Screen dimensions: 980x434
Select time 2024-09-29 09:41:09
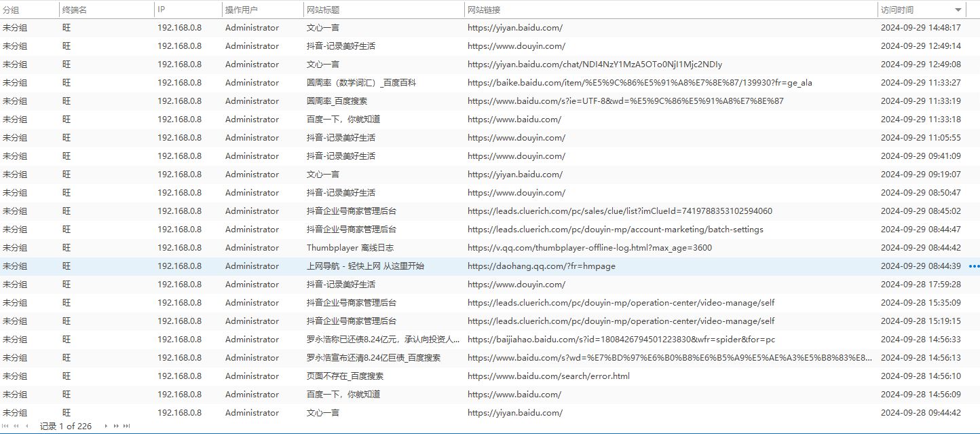pyautogui.click(x=921, y=156)
